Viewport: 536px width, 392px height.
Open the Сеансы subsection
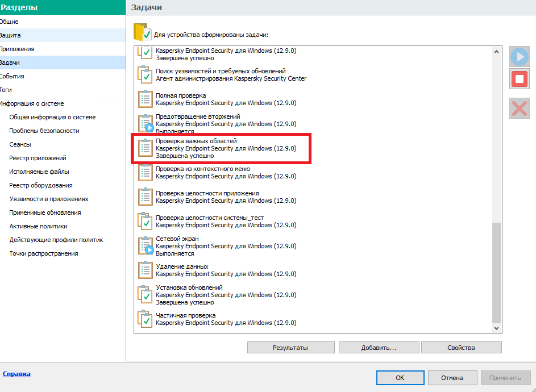point(20,144)
